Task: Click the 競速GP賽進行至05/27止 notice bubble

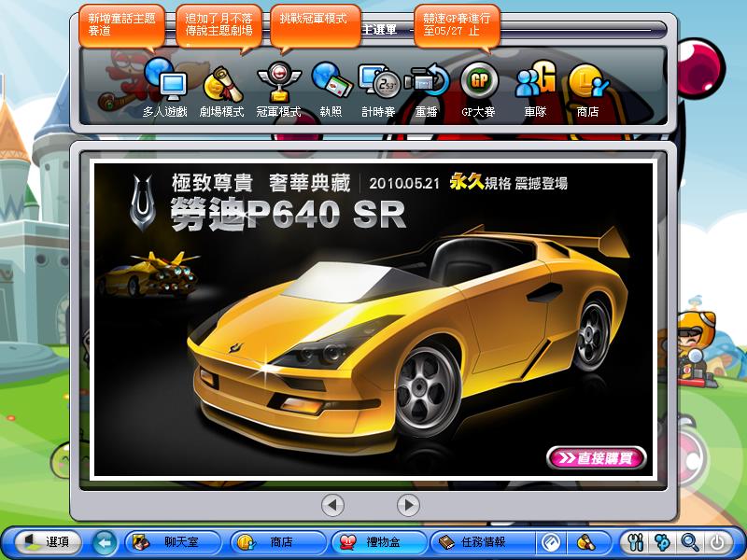Action: [x=458, y=26]
